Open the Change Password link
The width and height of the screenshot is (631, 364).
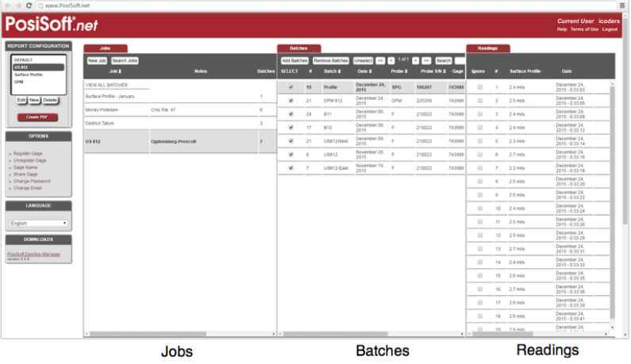(x=32, y=181)
